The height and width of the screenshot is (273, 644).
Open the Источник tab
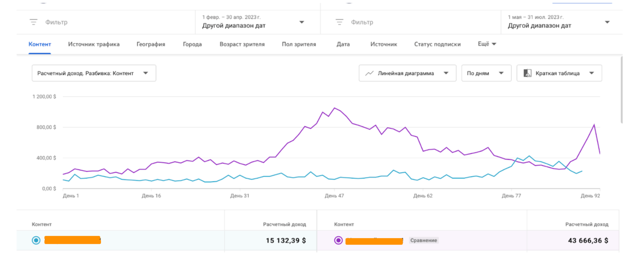(384, 44)
